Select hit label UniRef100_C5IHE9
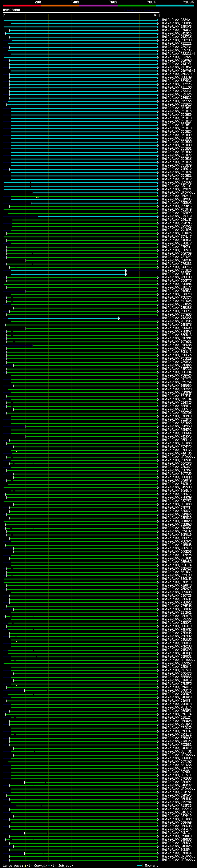 coord(177,115)
